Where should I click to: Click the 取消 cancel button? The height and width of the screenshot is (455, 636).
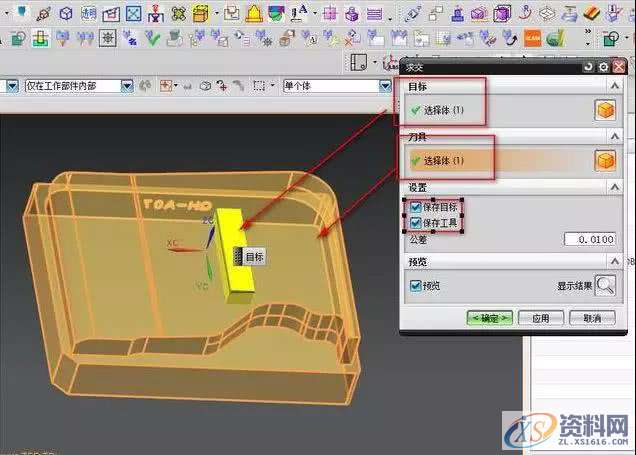click(592, 317)
